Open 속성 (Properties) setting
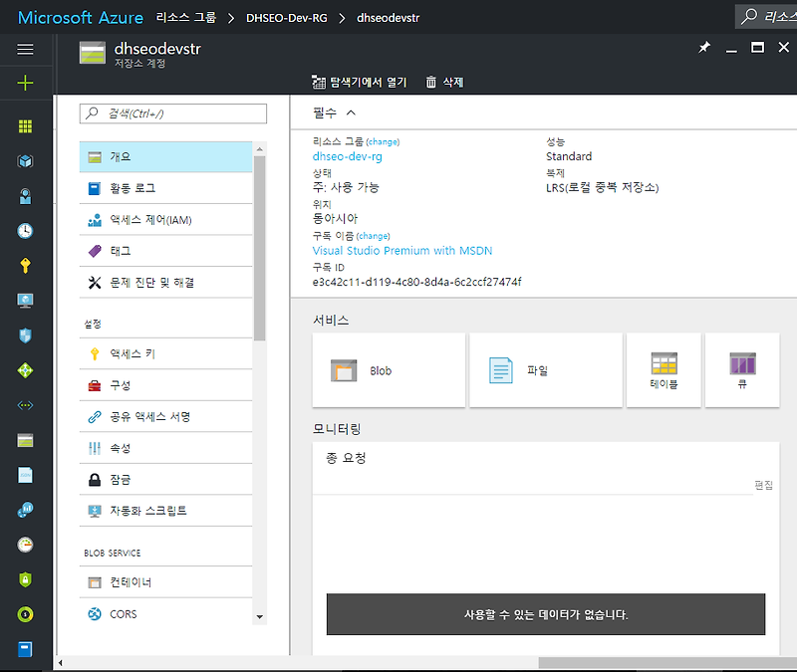This screenshot has width=797, height=672. point(165,448)
